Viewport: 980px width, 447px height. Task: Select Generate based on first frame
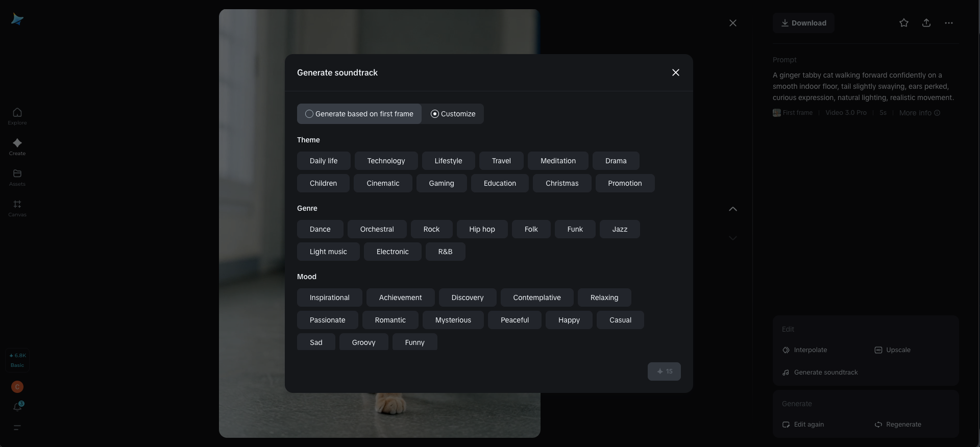coord(359,114)
